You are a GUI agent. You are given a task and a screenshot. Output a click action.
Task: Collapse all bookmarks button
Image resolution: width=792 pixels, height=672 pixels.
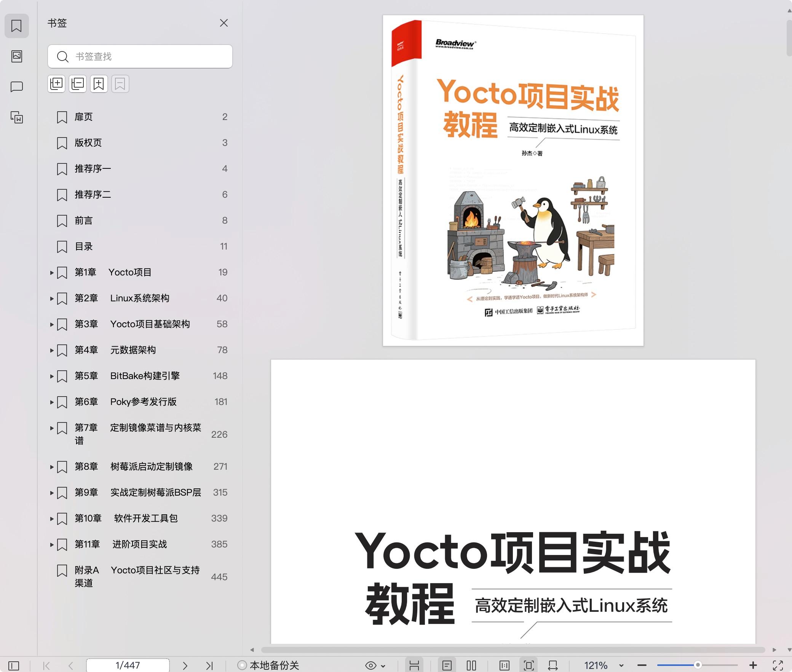[x=78, y=84]
